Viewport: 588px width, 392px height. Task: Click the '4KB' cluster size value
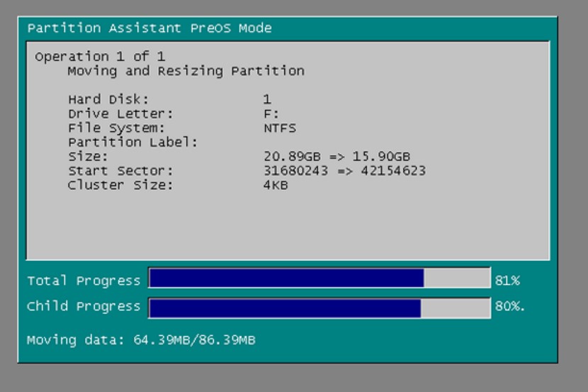pyautogui.click(x=276, y=185)
